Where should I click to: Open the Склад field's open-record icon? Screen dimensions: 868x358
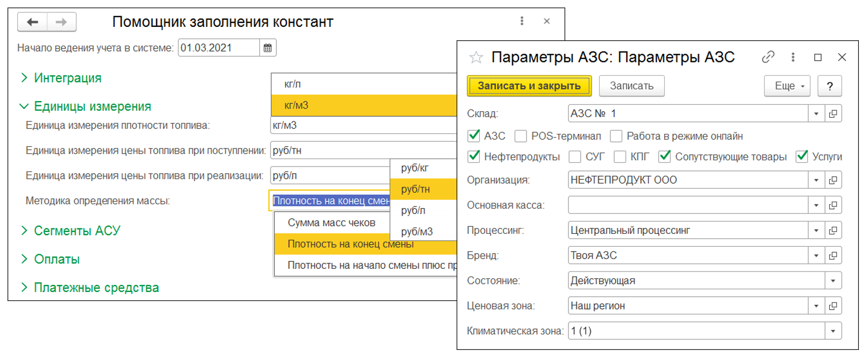coord(833,114)
